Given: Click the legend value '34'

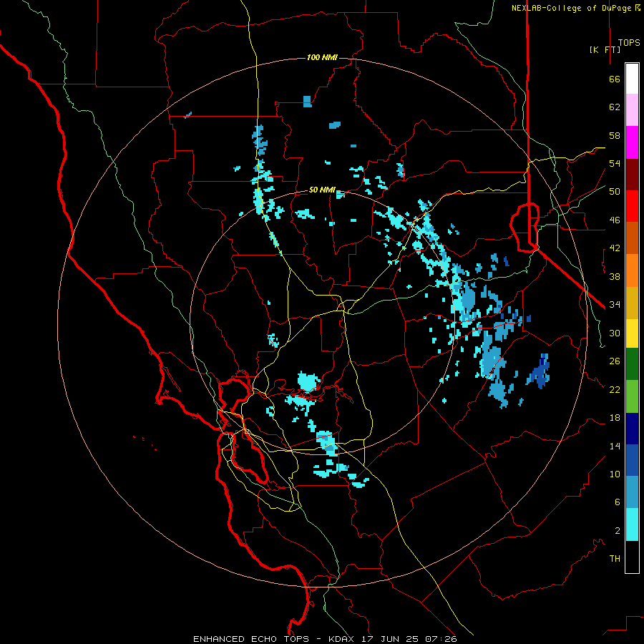Looking at the screenshot, I should (x=615, y=305).
